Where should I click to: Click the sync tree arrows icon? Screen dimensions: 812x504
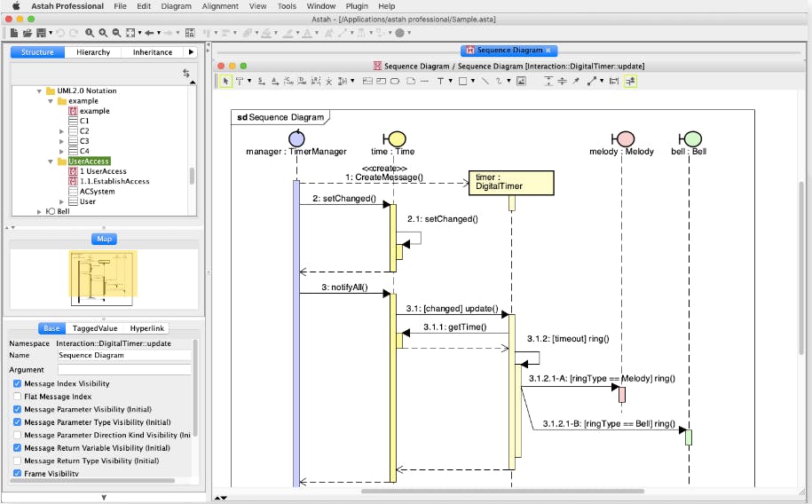(x=186, y=74)
